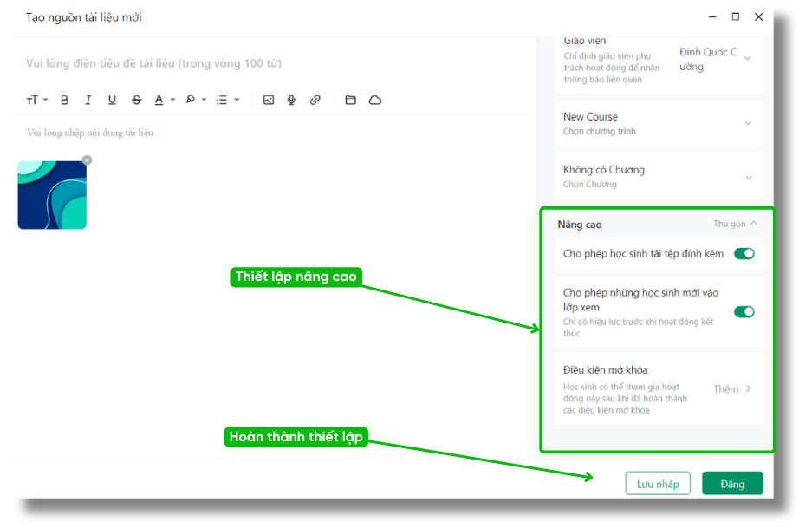Publish the resource with "Đăng" button
This screenshot has width=812, height=528.
click(x=732, y=484)
